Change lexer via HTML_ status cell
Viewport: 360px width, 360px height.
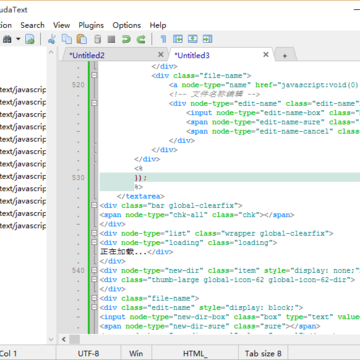195,353
